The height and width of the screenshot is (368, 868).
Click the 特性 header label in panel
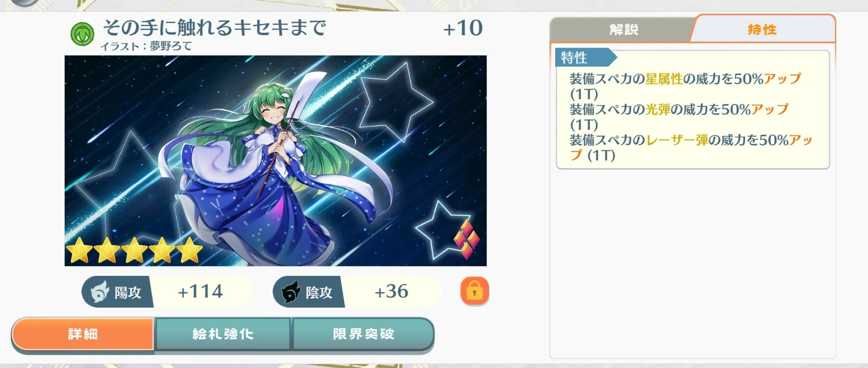574,58
